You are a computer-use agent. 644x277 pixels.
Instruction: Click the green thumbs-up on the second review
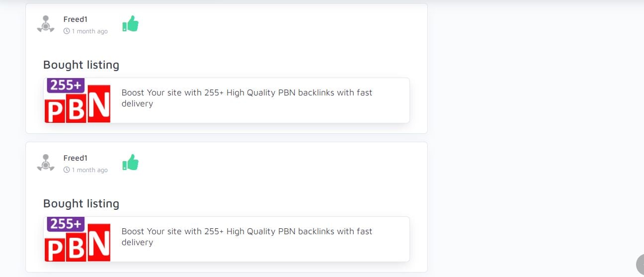coord(131,163)
